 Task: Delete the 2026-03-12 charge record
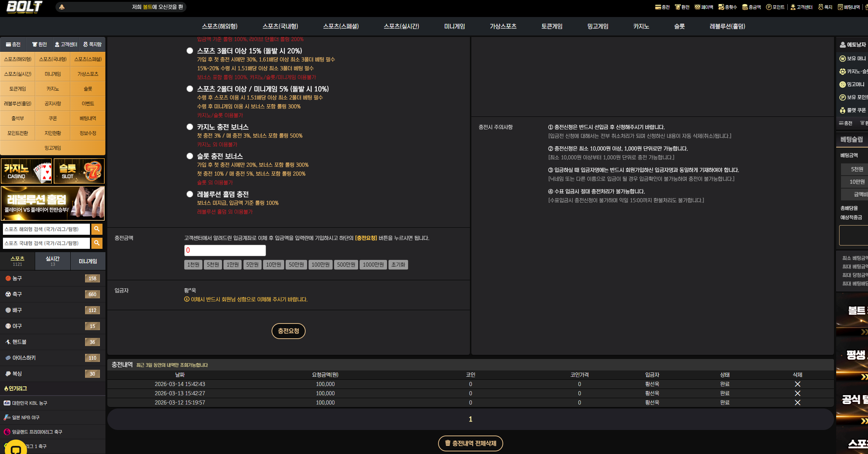click(x=797, y=403)
